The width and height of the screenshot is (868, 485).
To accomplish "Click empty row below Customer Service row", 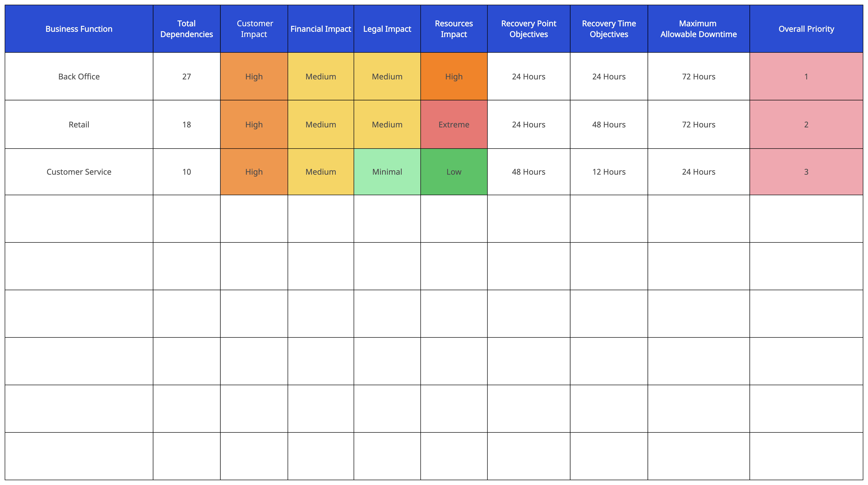I will point(434,220).
